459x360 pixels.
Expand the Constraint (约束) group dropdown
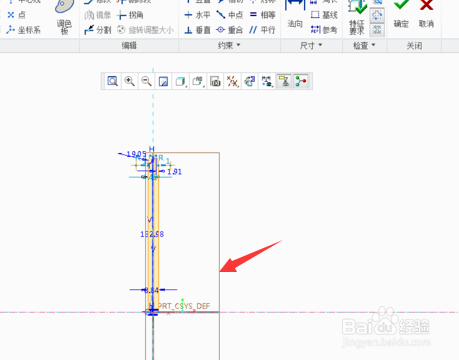coord(229,45)
